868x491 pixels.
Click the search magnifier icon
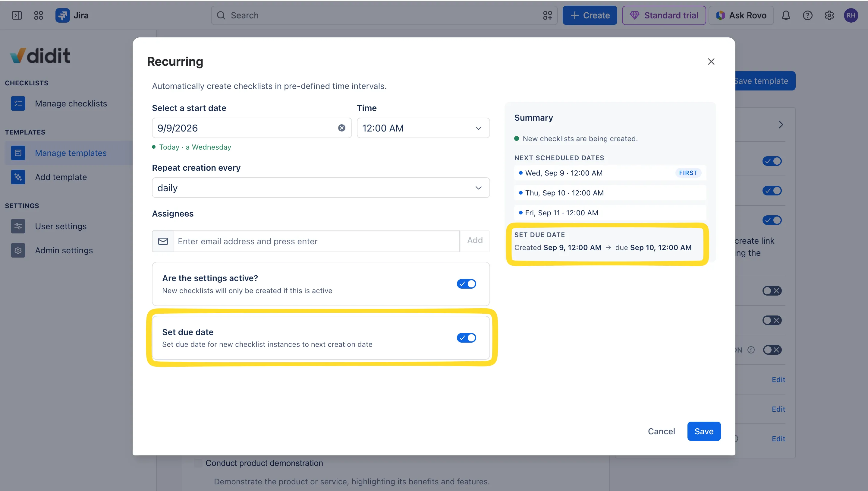[221, 15]
